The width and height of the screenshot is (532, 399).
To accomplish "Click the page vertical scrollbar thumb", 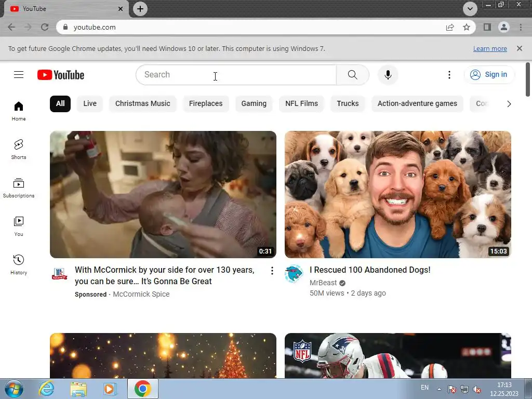I will [528, 79].
